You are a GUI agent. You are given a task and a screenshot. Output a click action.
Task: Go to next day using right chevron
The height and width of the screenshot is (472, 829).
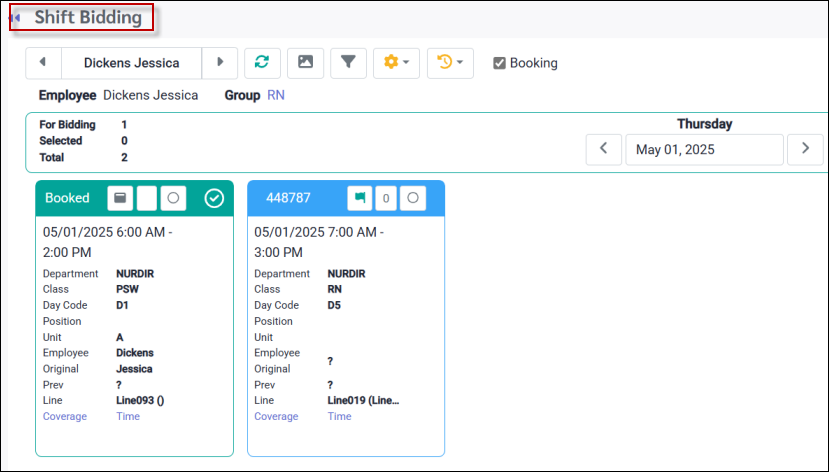pos(805,149)
